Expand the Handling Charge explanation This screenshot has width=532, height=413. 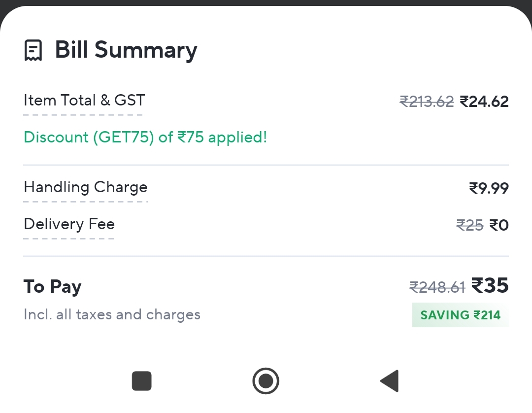click(x=86, y=187)
